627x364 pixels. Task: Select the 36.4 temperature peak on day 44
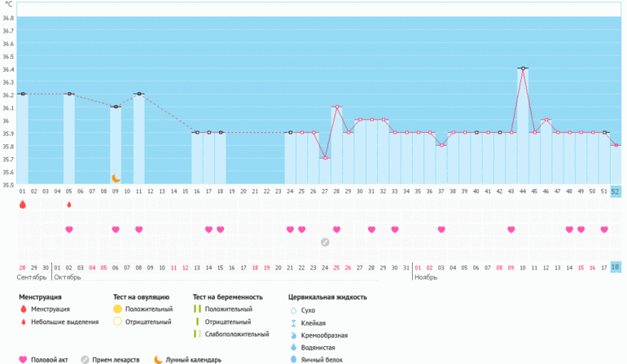[x=522, y=68]
